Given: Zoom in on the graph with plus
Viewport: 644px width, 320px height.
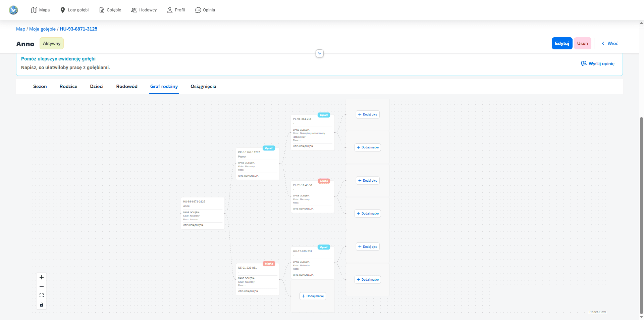Looking at the screenshot, I should pos(42,277).
